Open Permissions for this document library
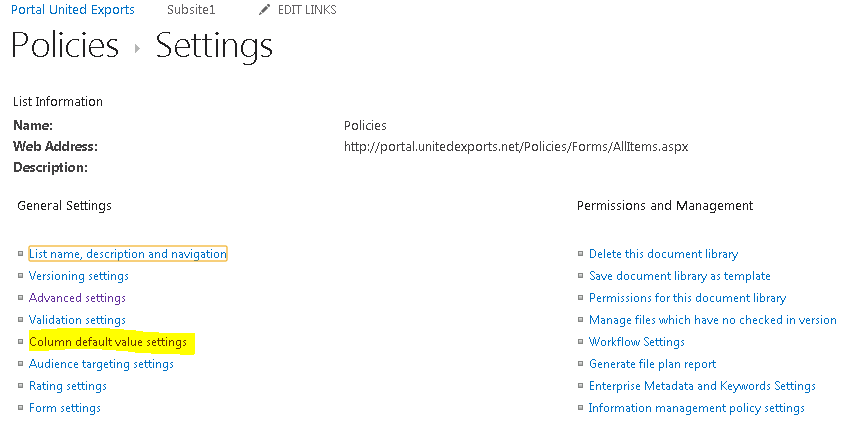 (x=687, y=298)
